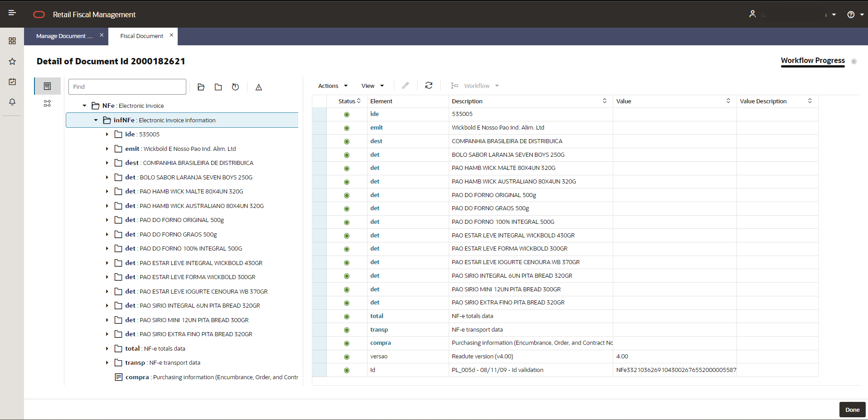Open the help question mark icon
This screenshot has width=868, height=420.
851,14
